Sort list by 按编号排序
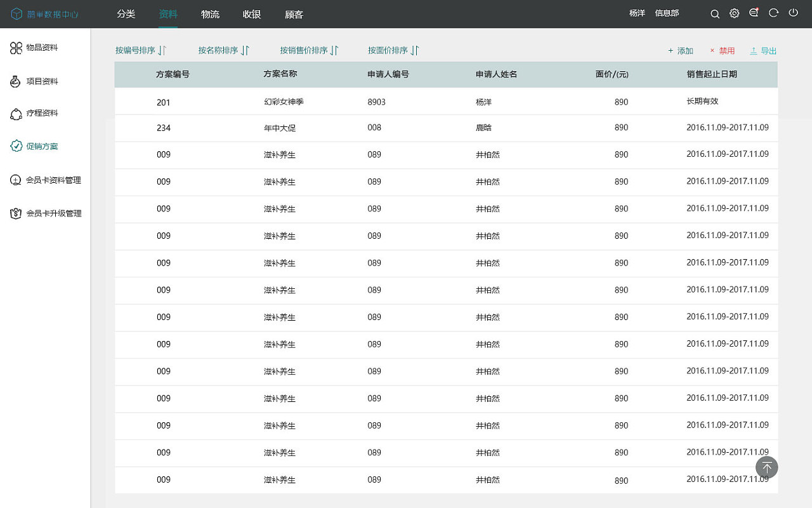 point(140,50)
